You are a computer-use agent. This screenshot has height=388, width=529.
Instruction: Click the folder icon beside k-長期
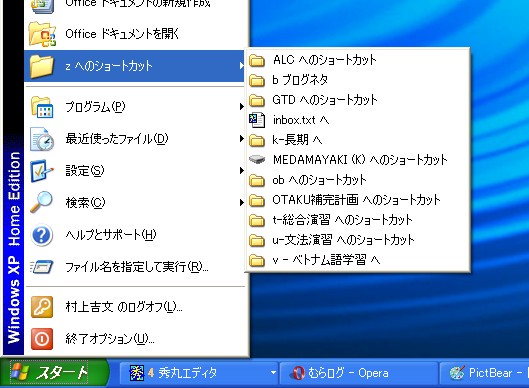pyautogui.click(x=257, y=140)
